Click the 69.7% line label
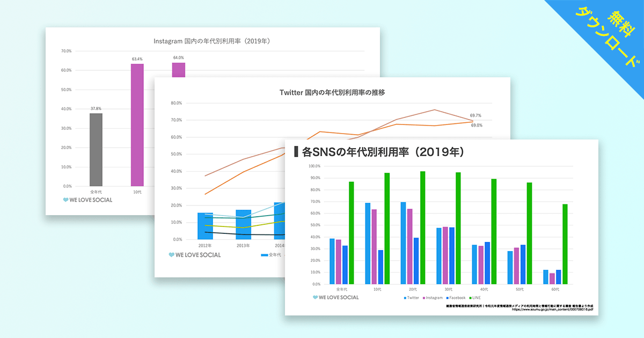The height and width of the screenshot is (338, 644). 475,115
